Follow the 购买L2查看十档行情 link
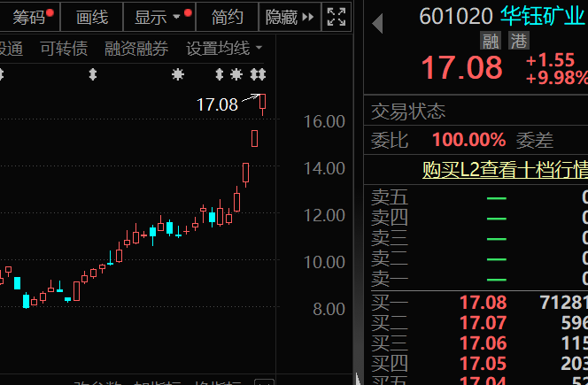The image size is (588, 385). click(x=505, y=170)
